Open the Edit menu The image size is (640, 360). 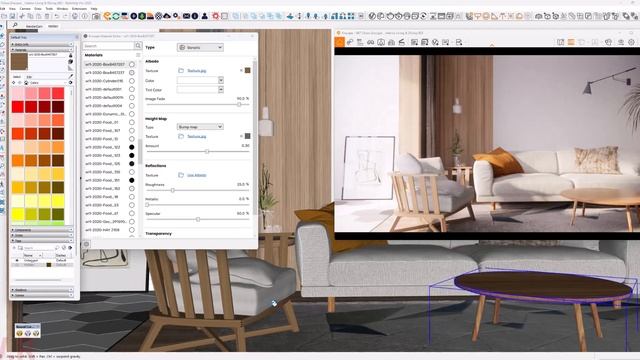pyautogui.click(x=2, y=8)
